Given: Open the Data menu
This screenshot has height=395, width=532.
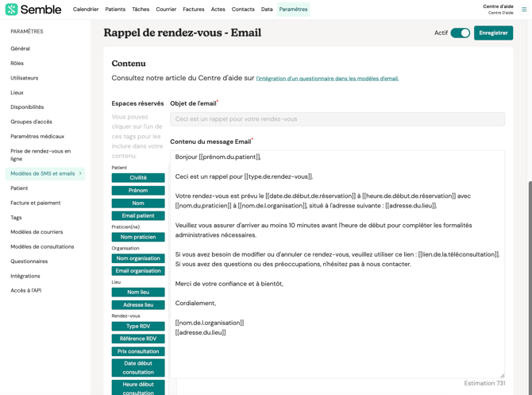Looking at the screenshot, I should pyautogui.click(x=267, y=10).
